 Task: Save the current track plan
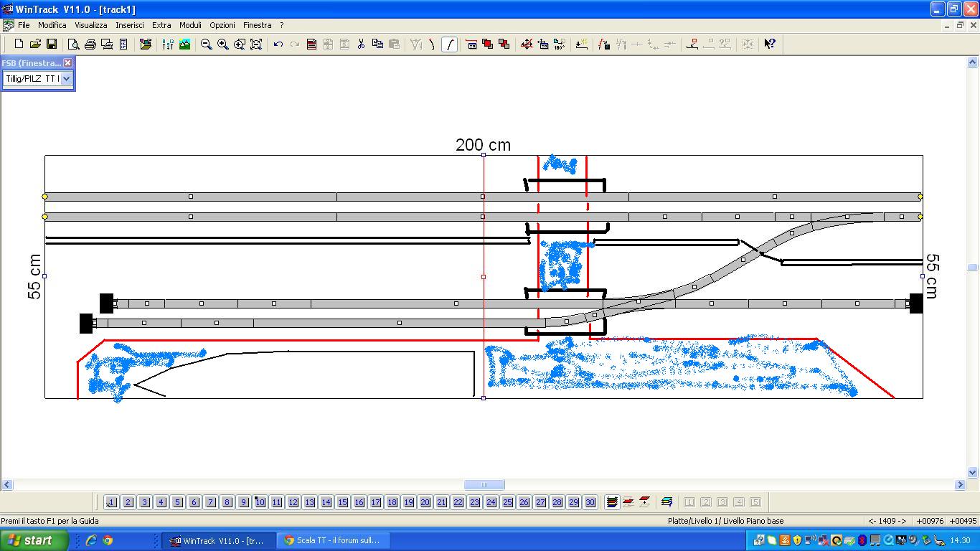point(51,44)
